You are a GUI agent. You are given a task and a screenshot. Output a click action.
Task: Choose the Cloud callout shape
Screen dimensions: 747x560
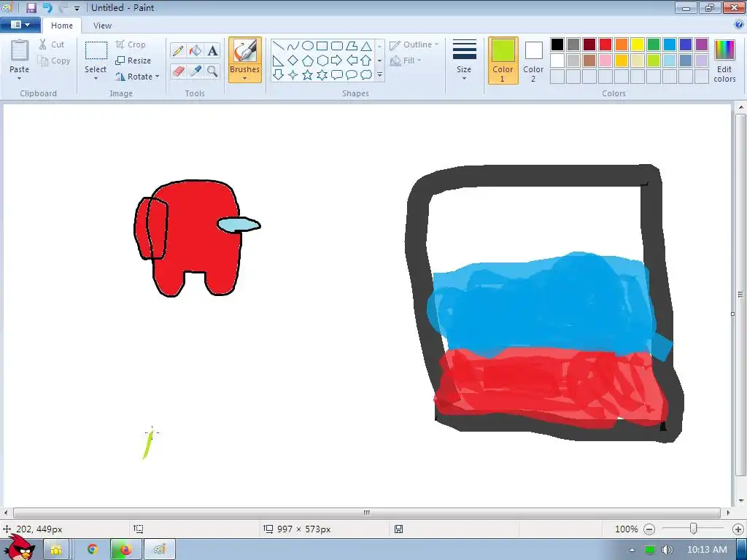[x=366, y=75]
